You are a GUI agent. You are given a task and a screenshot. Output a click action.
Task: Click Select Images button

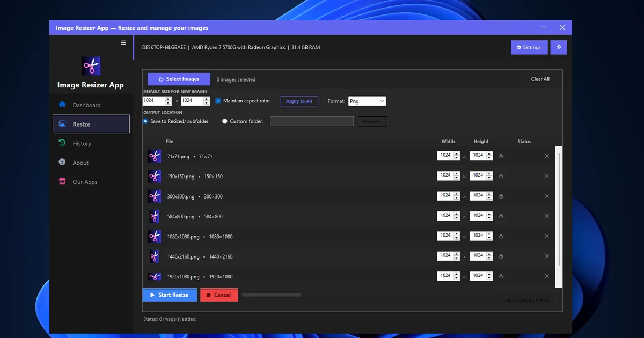[x=179, y=79]
